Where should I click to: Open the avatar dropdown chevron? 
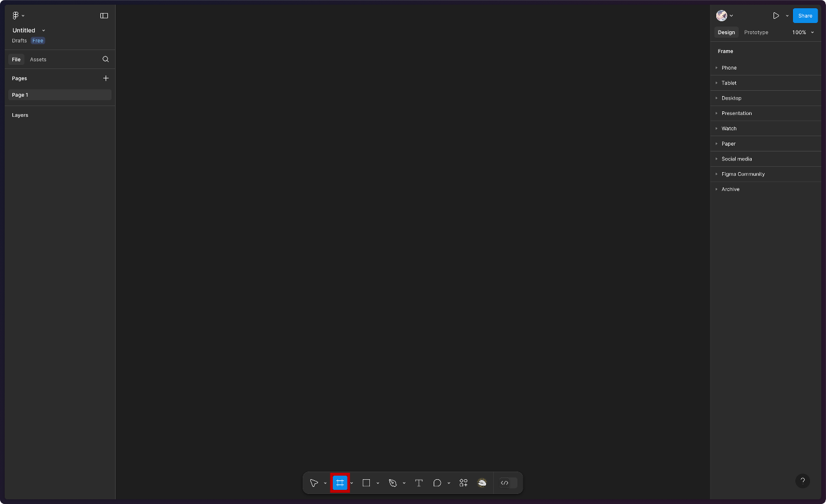(732, 16)
